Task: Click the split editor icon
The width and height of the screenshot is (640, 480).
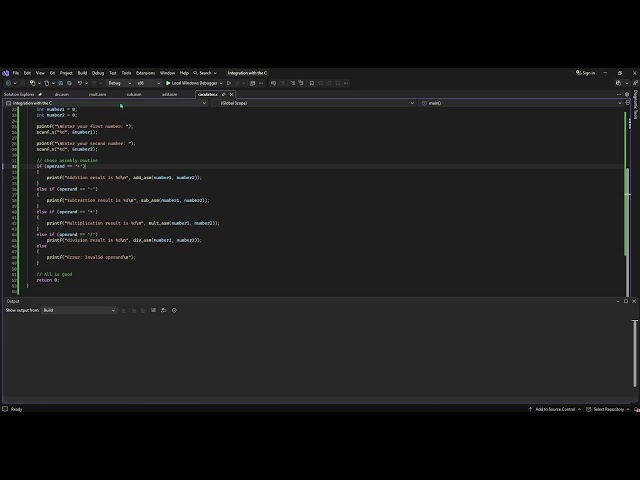Action: [x=628, y=103]
